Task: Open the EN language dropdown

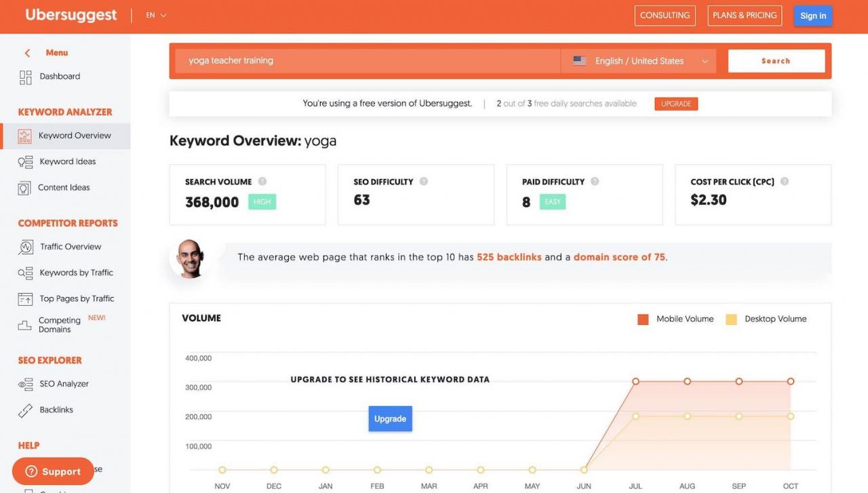Action: 156,15
